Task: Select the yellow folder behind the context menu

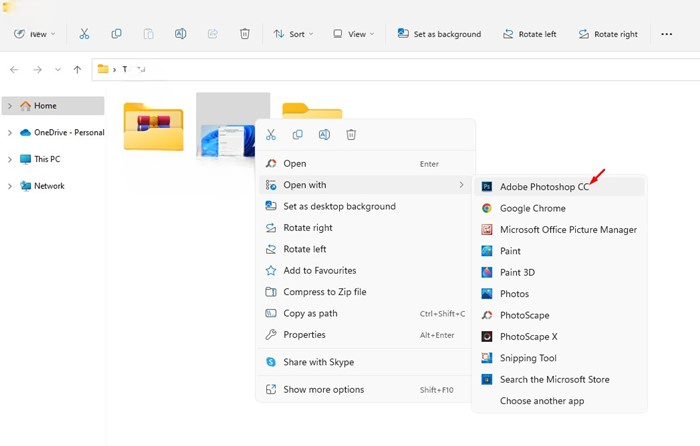Action: pyautogui.click(x=312, y=111)
